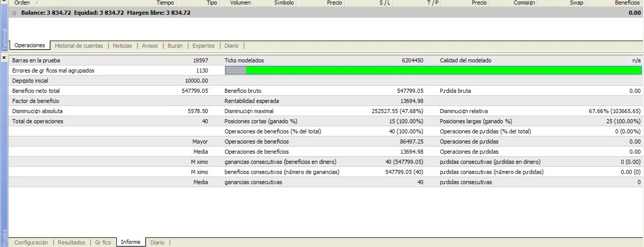Sort orders by Tiempo column header
The width and height of the screenshot is (644, 247).
[165, 3]
